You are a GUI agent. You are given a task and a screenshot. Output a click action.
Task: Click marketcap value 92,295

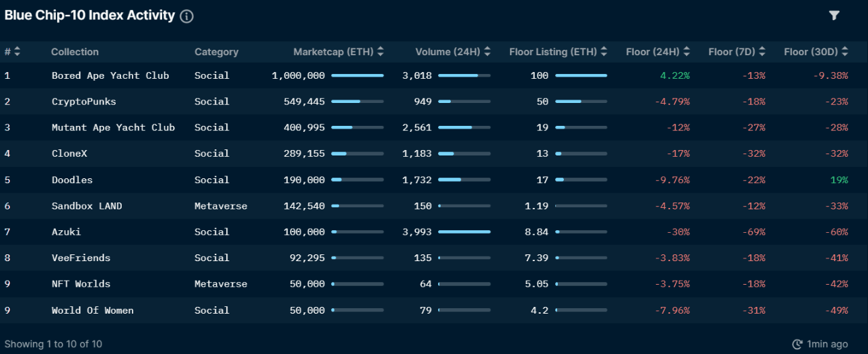click(308, 258)
